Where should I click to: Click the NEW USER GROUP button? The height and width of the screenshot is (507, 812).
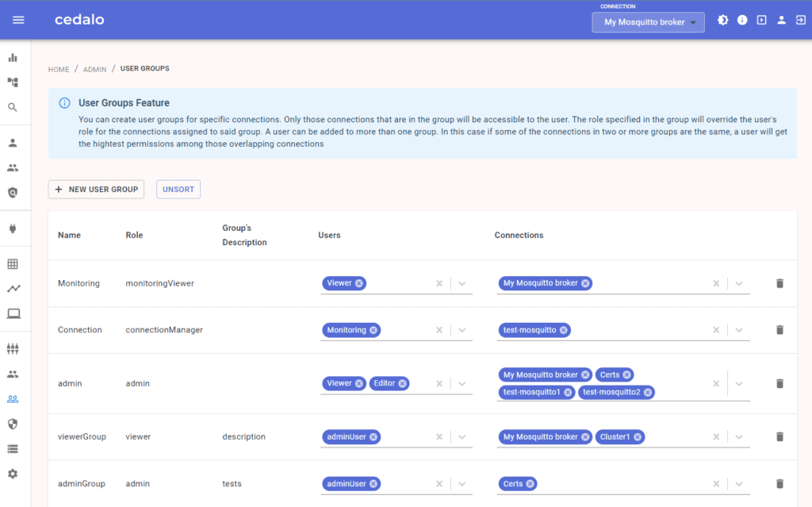click(x=95, y=189)
